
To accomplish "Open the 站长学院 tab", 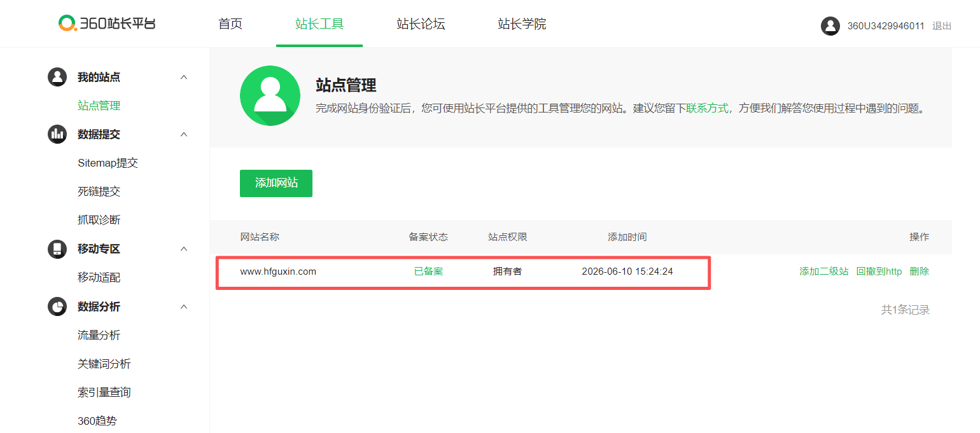I will [522, 24].
